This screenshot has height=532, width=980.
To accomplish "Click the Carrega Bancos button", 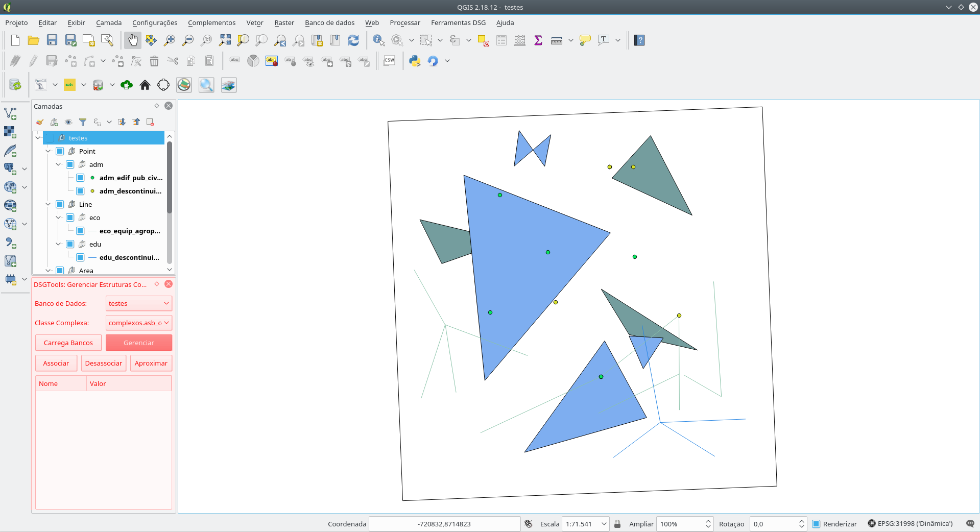I will 68,343.
